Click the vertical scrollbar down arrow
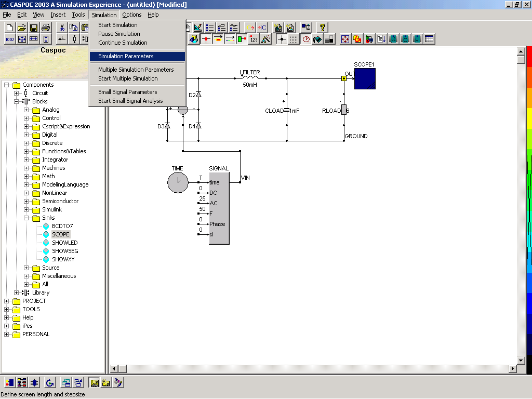The height and width of the screenshot is (399, 532). [x=521, y=361]
